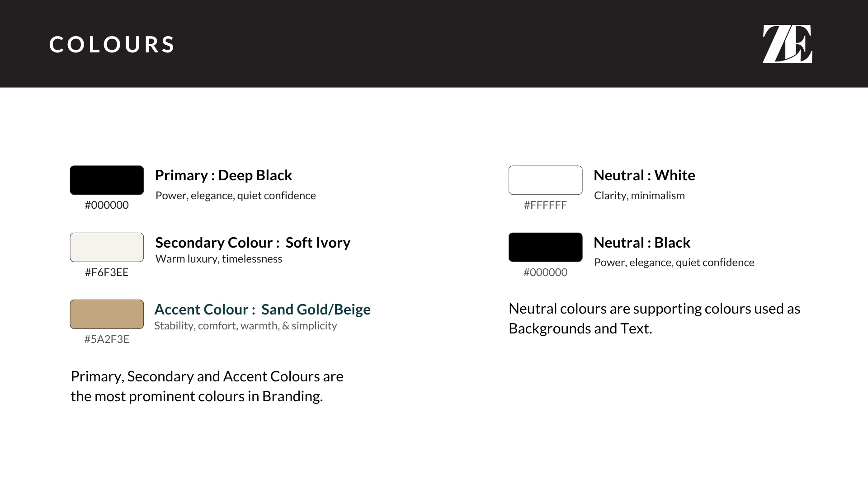
Task: Select the paragraph about Primary, Secondary and Accent Colours
Action: (207, 386)
